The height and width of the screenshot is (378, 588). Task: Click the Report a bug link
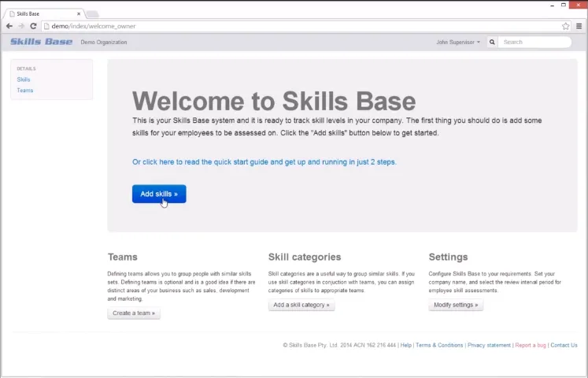coord(531,345)
